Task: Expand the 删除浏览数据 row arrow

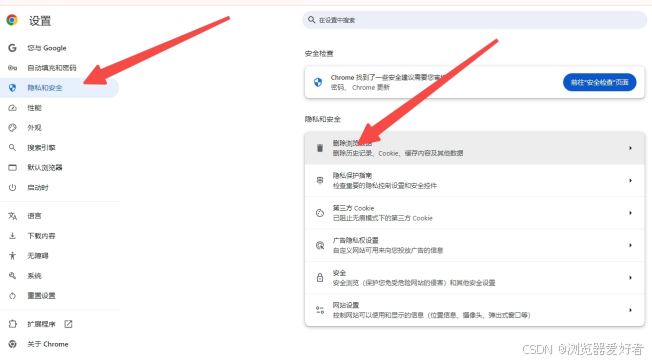Action: click(x=630, y=148)
